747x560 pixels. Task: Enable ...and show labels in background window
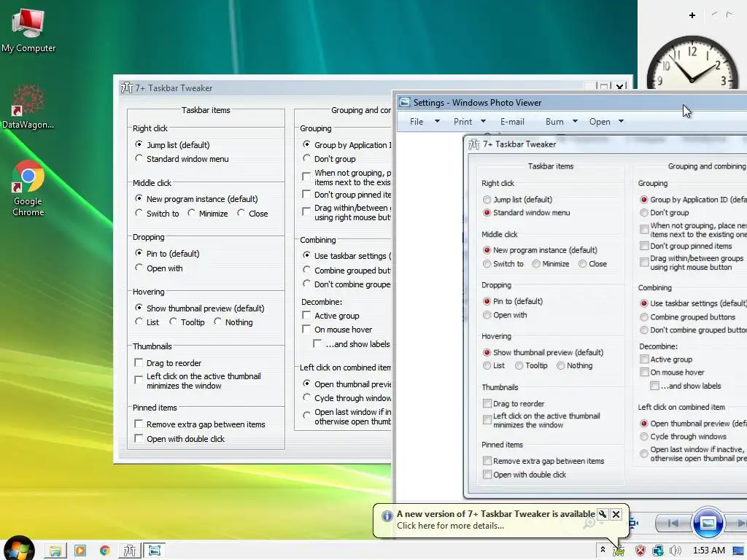(x=352, y=344)
